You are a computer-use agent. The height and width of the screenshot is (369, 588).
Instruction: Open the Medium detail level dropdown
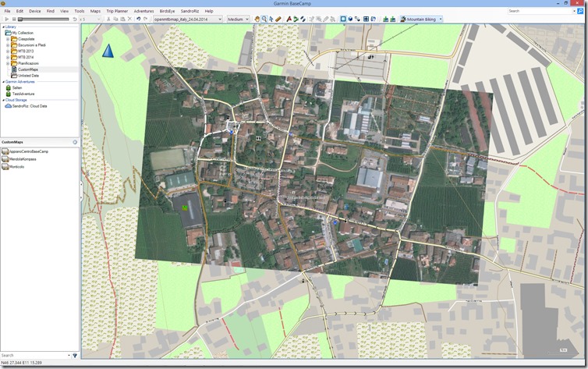tap(238, 20)
